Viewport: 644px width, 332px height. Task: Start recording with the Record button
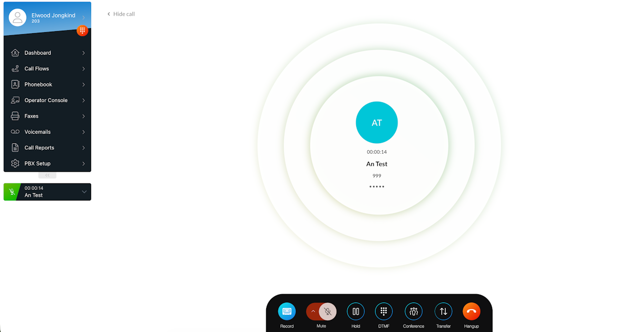point(287,311)
